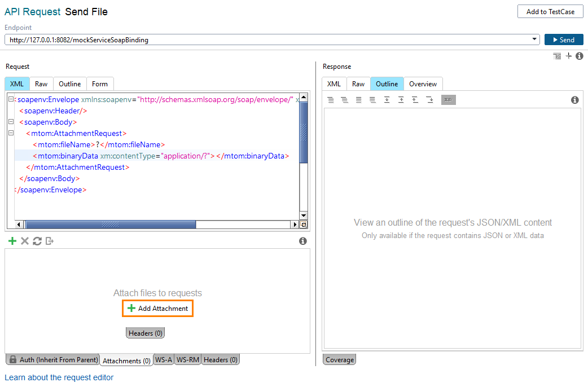This screenshot has width=588, height=387.
Task: Click the leftmost icon above the Response panel
Action: [556, 56]
